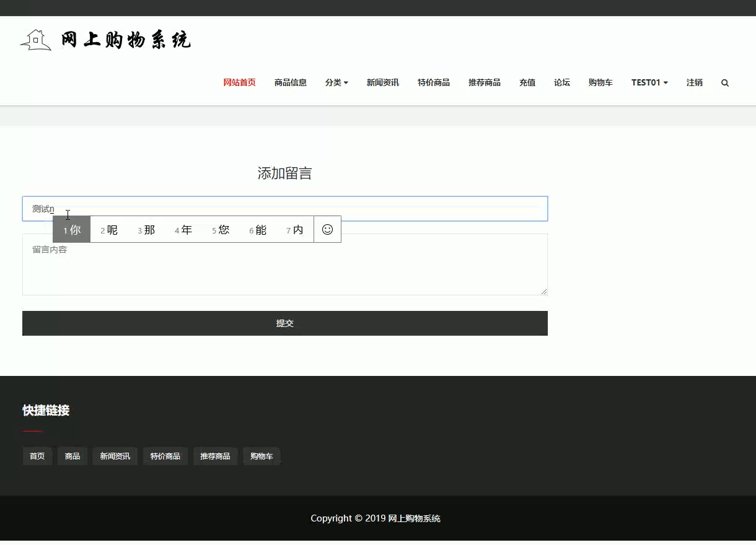Open the 推荐商品 page from top navigation
The width and height of the screenshot is (756, 545).
[x=485, y=82]
